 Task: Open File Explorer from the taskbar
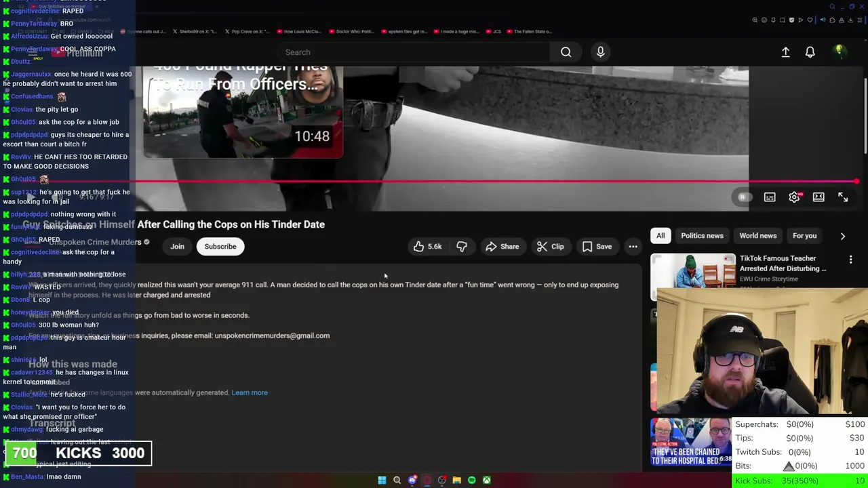click(457, 480)
